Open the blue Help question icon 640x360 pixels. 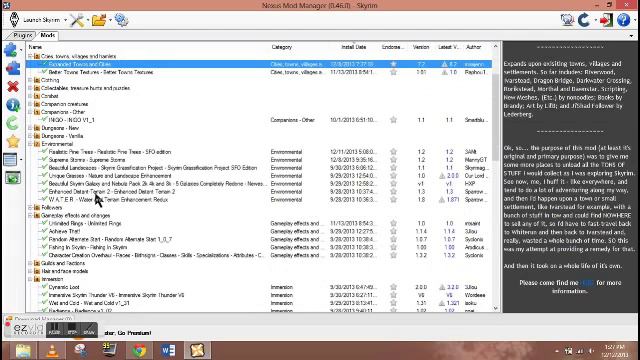[x=623, y=20]
